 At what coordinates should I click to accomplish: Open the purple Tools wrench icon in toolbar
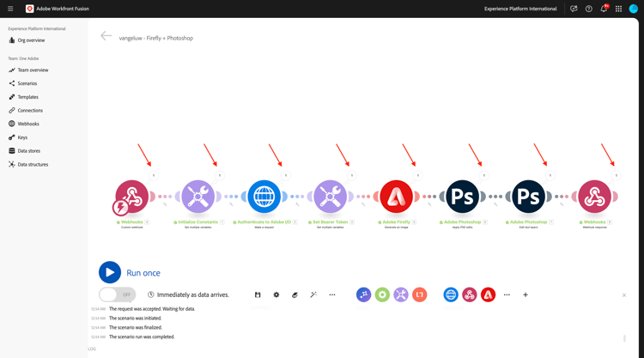(x=401, y=294)
